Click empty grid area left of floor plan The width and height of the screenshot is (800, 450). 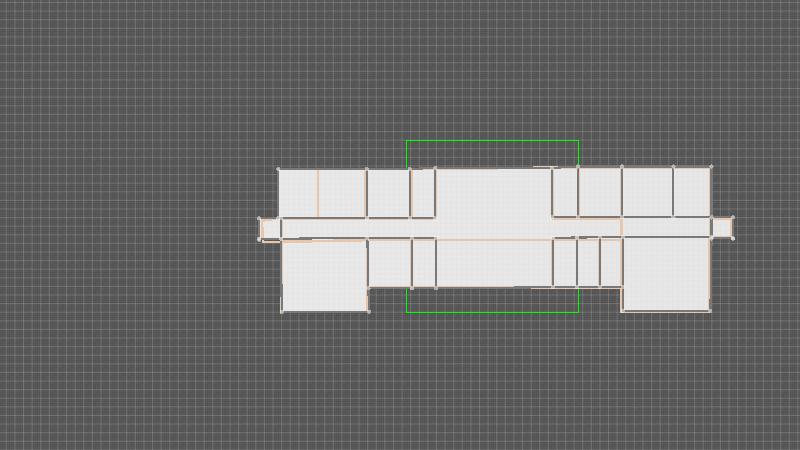point(130,230)
